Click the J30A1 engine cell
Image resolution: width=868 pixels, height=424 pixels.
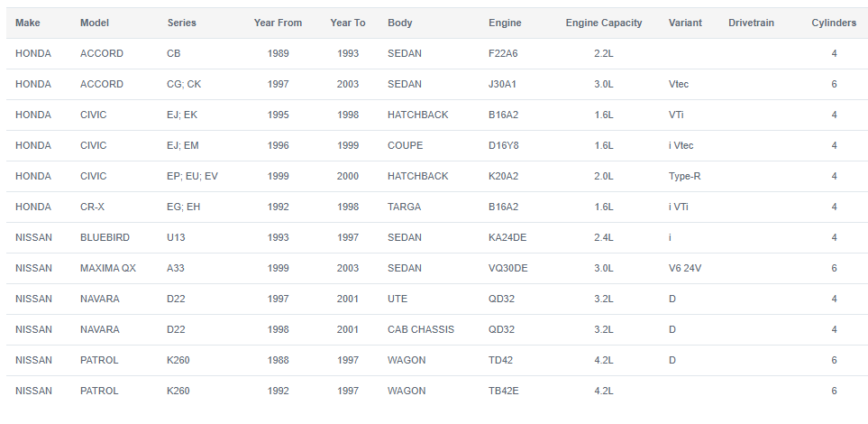[502, 84]
